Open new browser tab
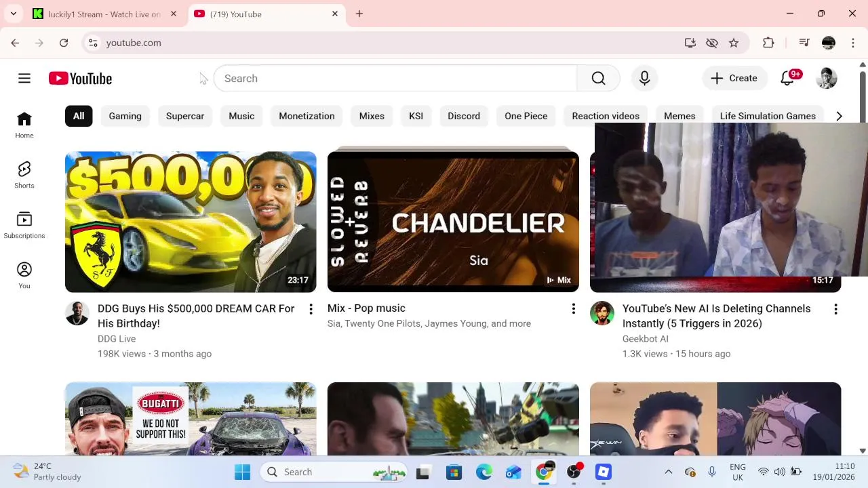This screenshot has width=868, height=488. coord(359,14)
